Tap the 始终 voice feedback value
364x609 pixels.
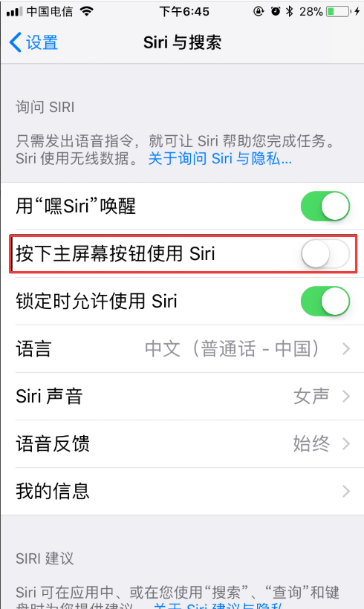(311, 443)
